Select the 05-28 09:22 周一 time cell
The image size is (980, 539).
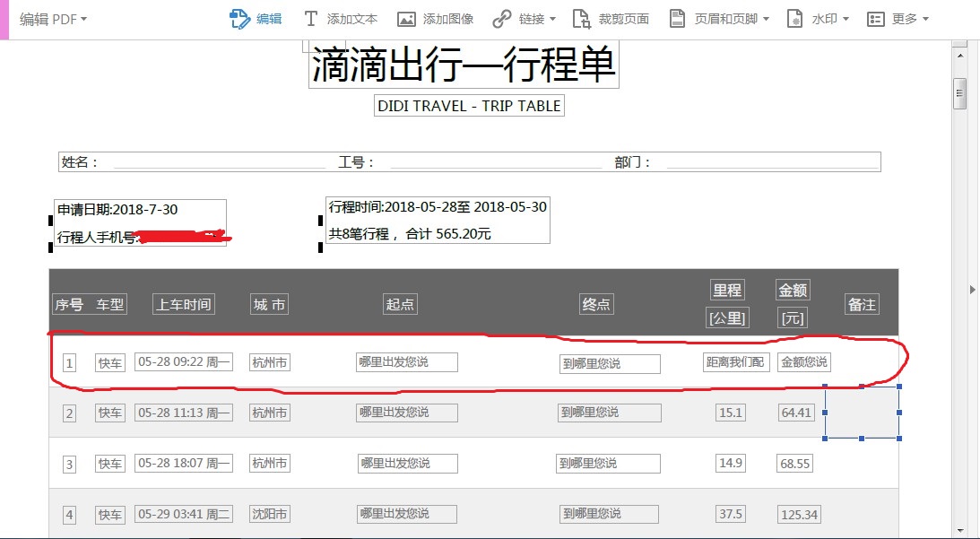(184, 362)
